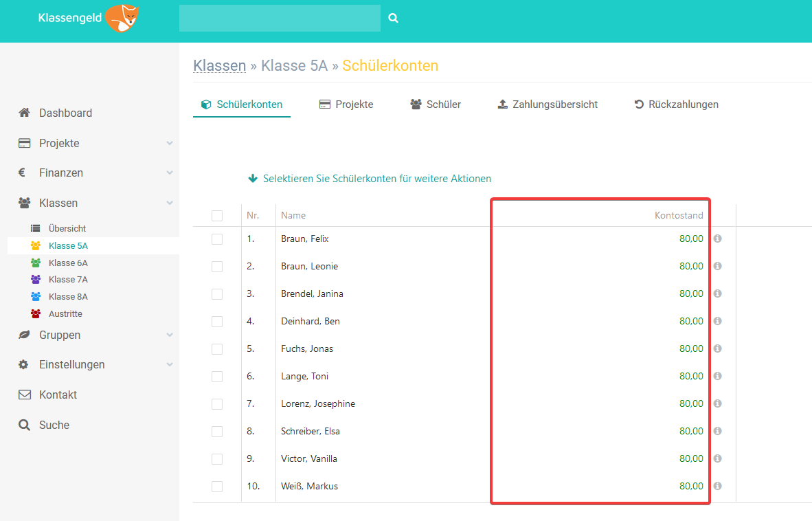The image size is (812, 521).
Task: Sort by the Name column header
Action: [x=293, y=215]
